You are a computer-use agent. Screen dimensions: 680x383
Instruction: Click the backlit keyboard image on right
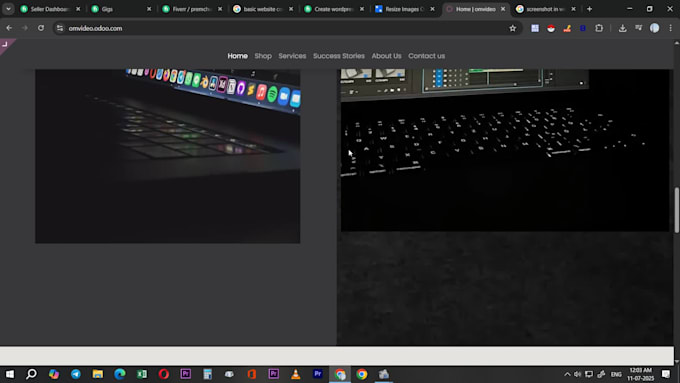pos(505,150)
